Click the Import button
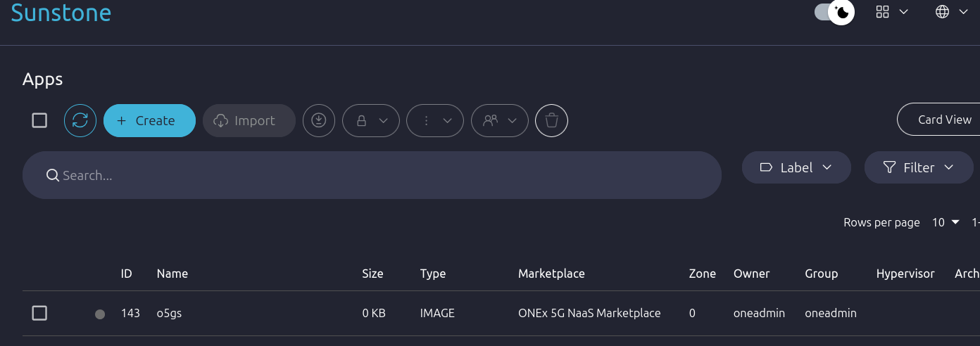The width and height of the screenshot is (980, 346). click(x=249, y=120)
